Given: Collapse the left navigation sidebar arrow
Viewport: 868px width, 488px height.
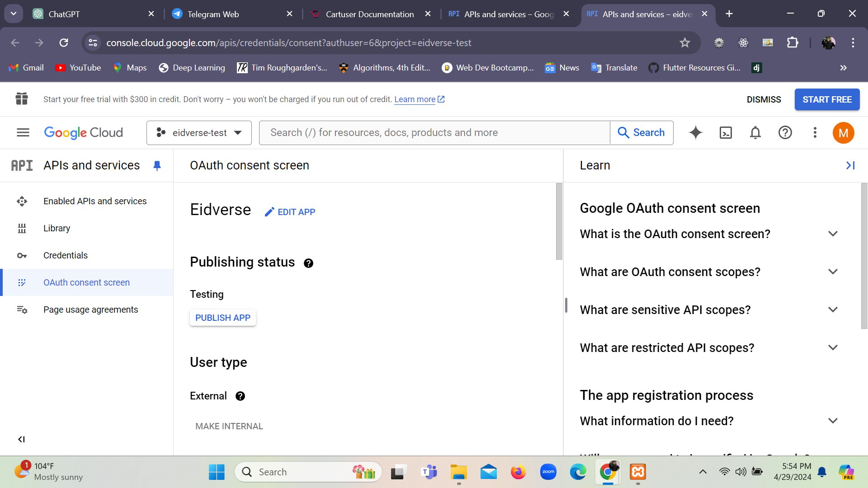Looking at the screenshot, I should pyautogui.click(x=21, y=439).
